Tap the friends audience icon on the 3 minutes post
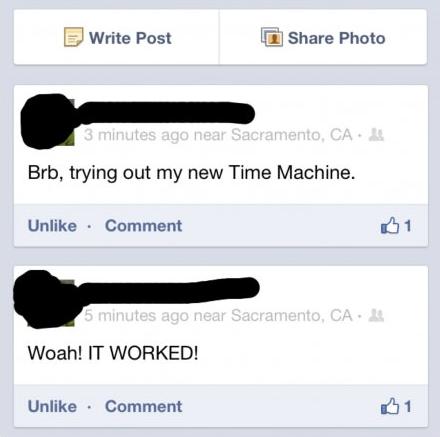The width and height of the screenshot is (440, 437). 376,135
